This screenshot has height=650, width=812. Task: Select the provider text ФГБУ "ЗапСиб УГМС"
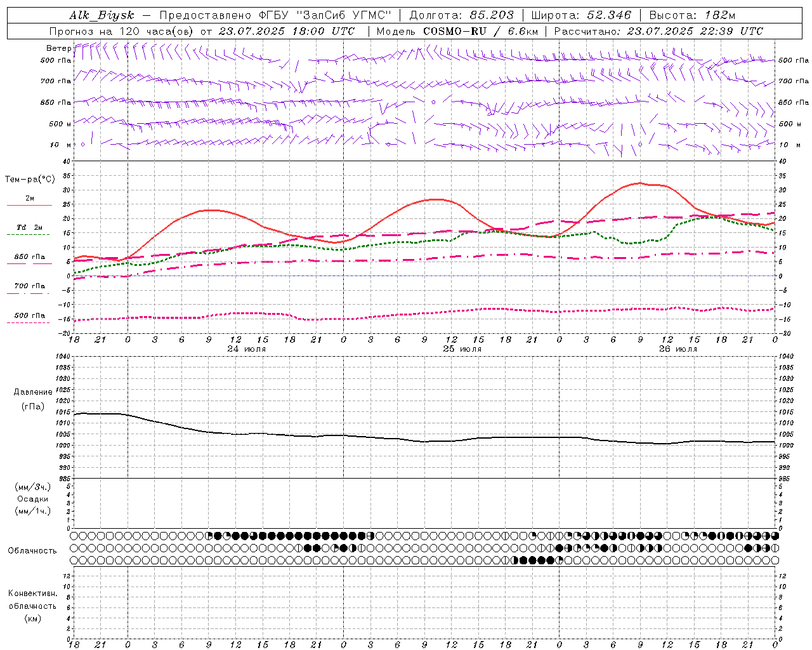tap(326, 15)
